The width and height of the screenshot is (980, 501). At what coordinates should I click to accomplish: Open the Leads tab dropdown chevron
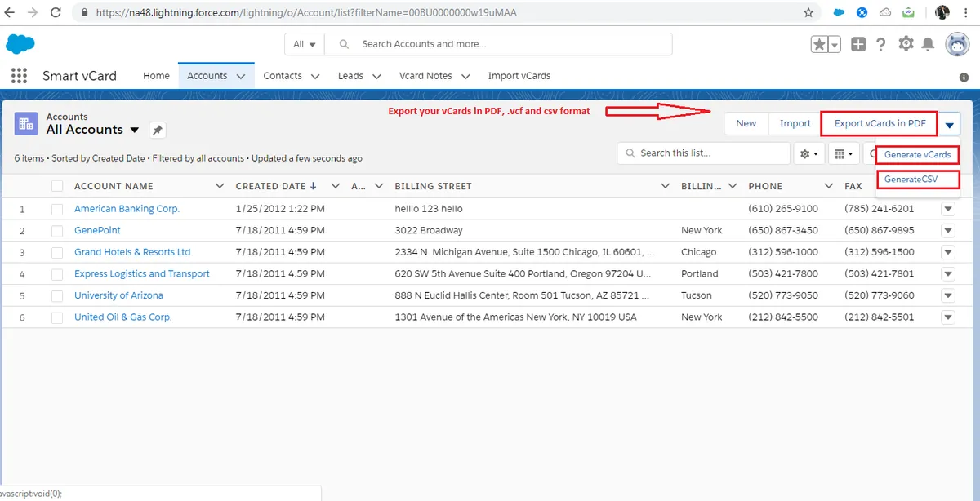376,76
